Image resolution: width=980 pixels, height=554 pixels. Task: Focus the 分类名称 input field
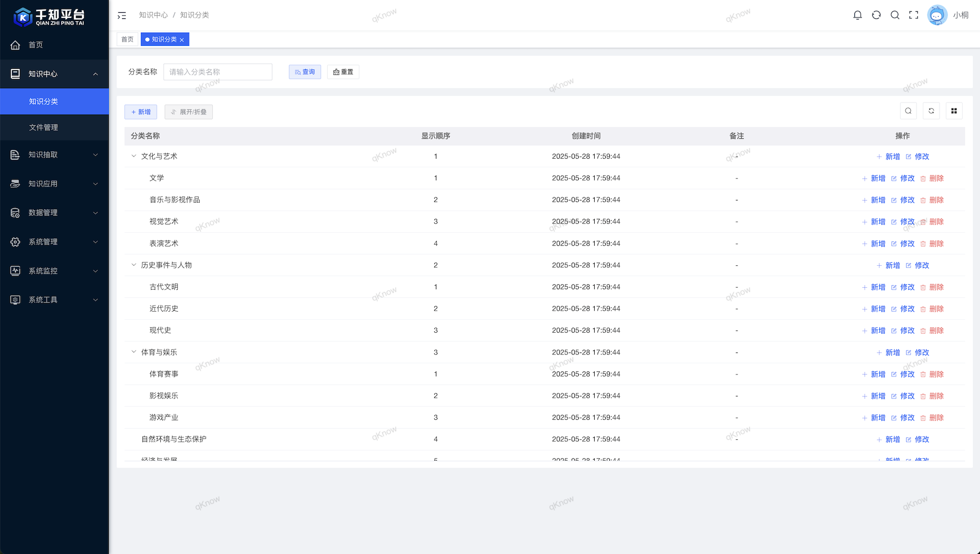[x=217, y=72]
